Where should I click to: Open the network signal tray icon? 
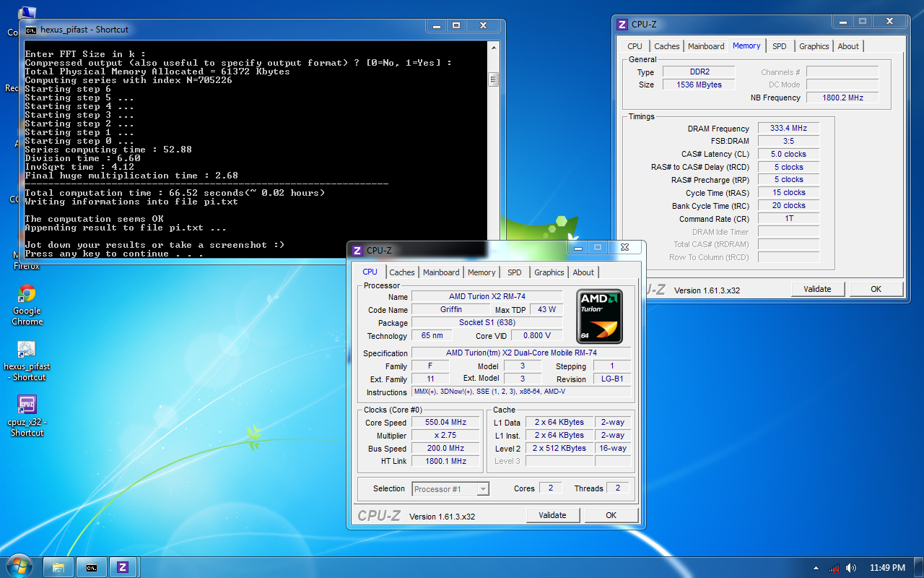click(x=834, y=568)
